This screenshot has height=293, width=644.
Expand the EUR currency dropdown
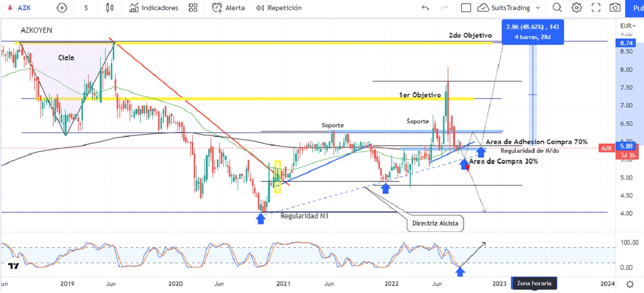(627, 26)
